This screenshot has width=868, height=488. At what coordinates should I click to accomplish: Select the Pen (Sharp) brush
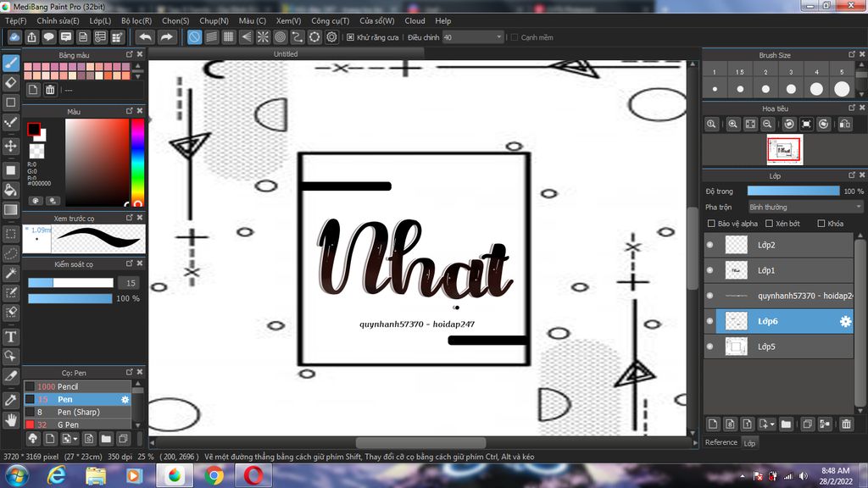(x=77, y=413)
